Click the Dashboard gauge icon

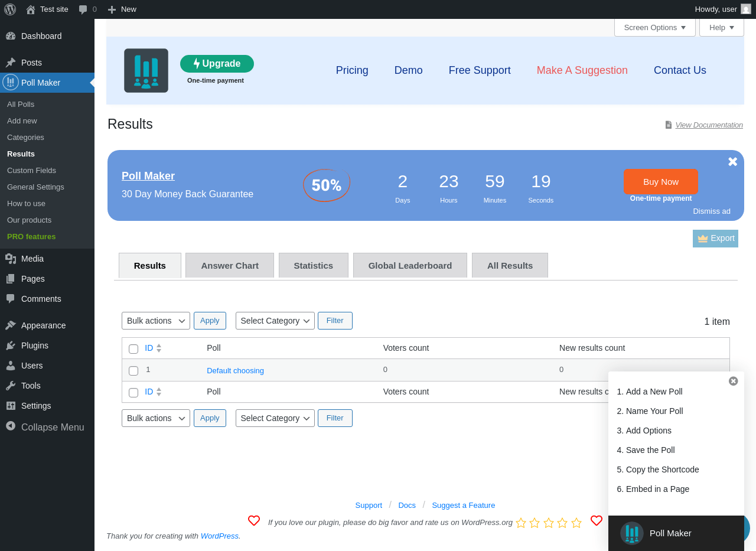click(x=11, y=36)
